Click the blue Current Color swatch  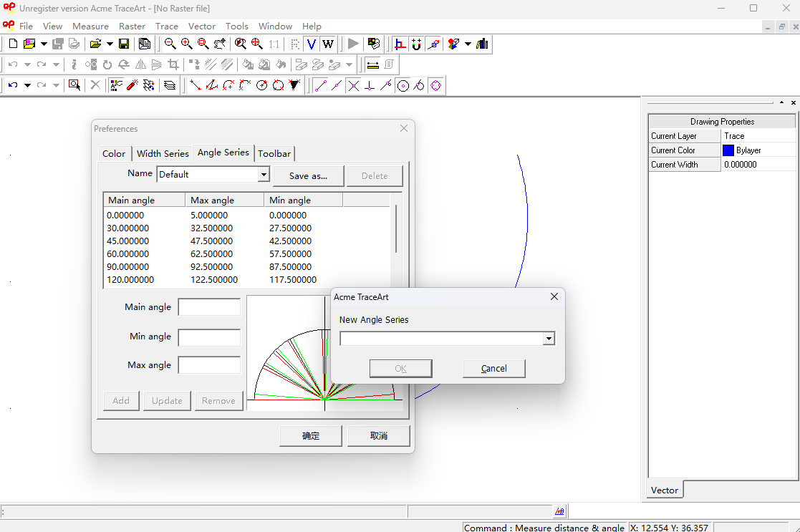(x=728, y=150)
